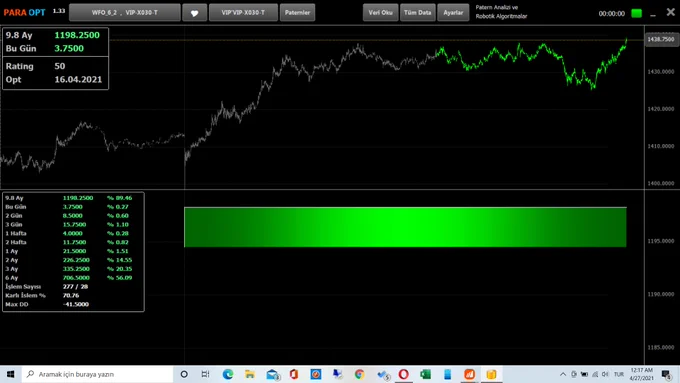
Task: Open the VIP'VIP-X030-T selector
Action: point(243,13)
